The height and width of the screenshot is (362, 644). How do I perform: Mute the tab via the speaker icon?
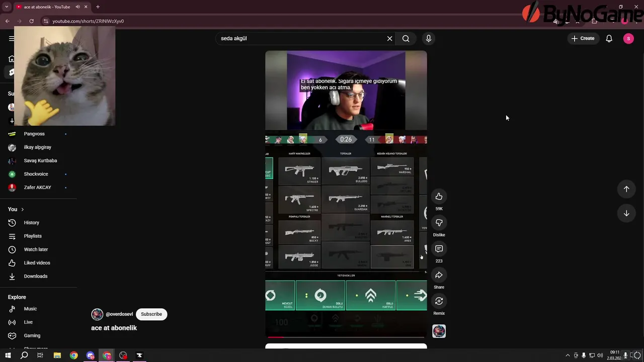[x=77, y=7]
